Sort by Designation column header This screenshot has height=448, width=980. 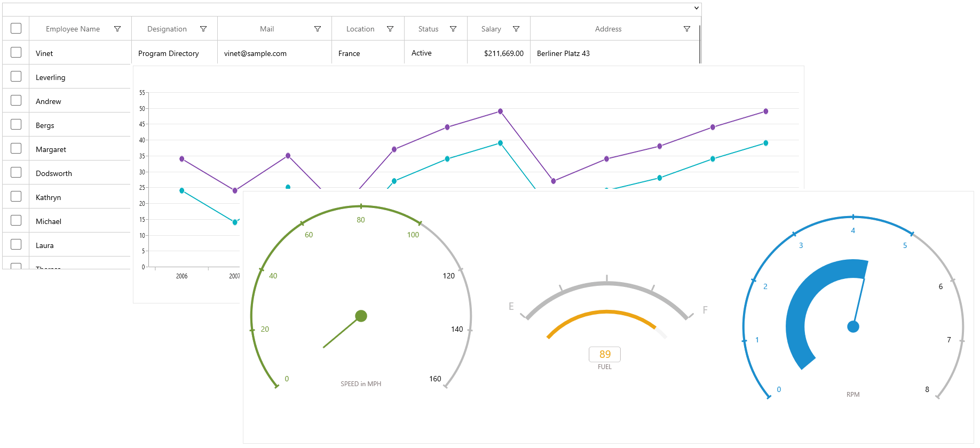167,29
